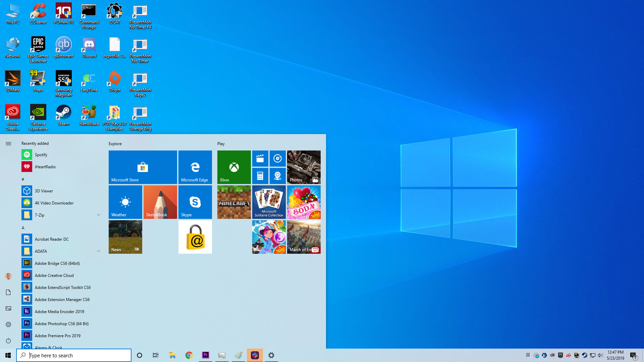Image resolution: width=644 pixels, height=362 pixels.
Task: Launch Microsoft Solitaire Collection
Action: click(x=269, y=202)
